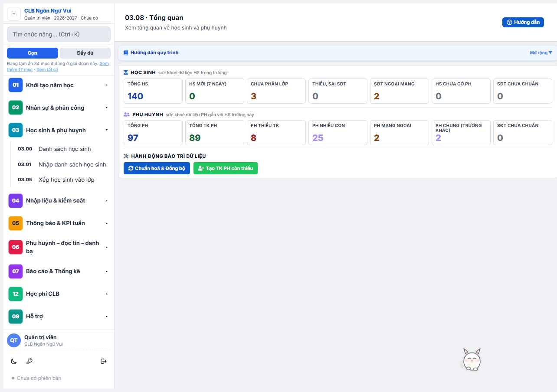Screen dimensions: 557x392
Task: Click Chuẩn hoá & Đồng bộ button
Action: pos(157,168)
